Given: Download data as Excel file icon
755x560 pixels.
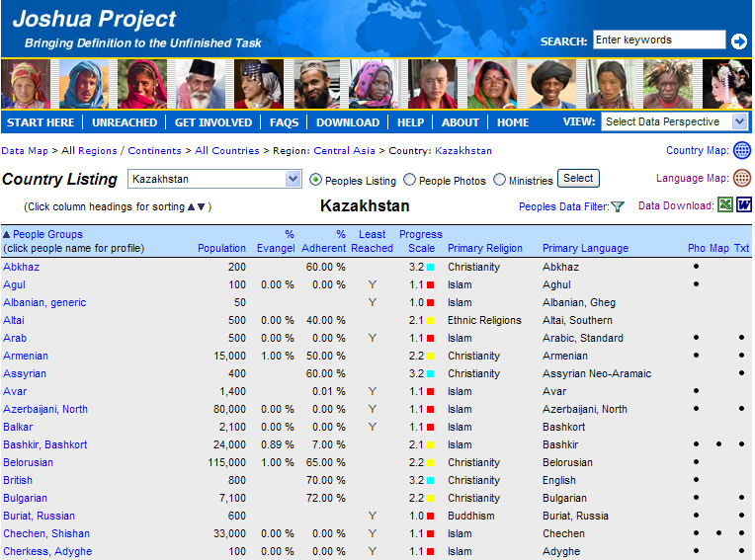Looking at the screenshot, I should click(x=724, y=205).
